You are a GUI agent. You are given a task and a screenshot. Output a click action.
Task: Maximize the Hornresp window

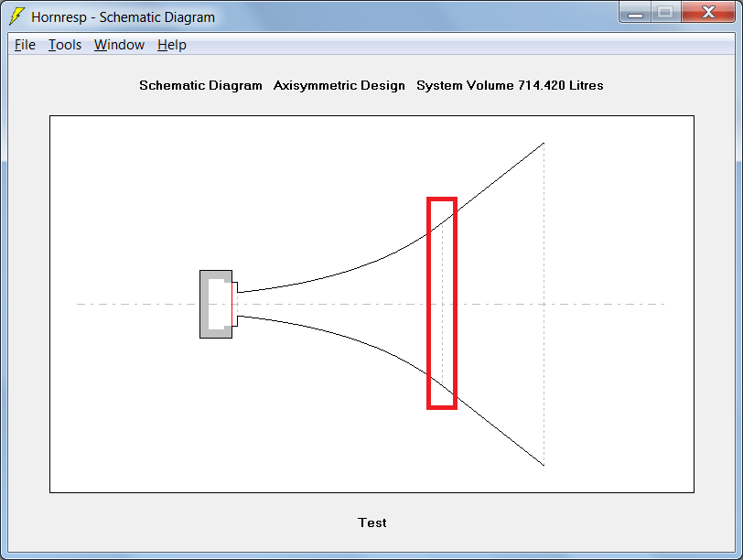point(666,13)
